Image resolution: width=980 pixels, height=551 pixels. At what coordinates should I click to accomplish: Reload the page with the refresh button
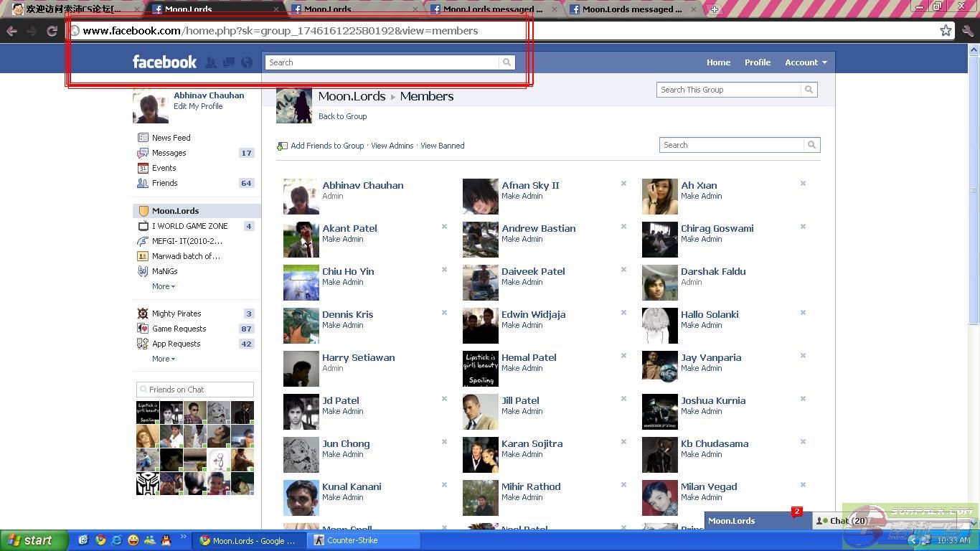52,31
